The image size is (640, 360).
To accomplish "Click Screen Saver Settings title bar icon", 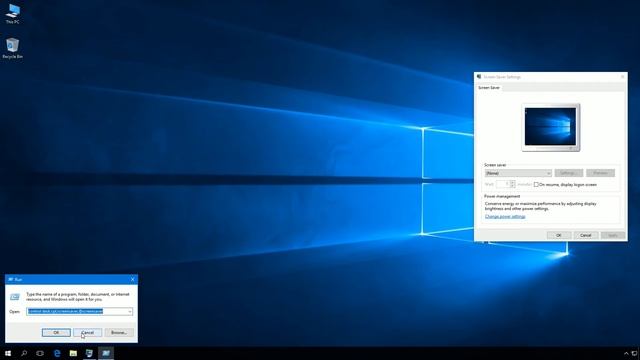I will (x=479, y=76).
